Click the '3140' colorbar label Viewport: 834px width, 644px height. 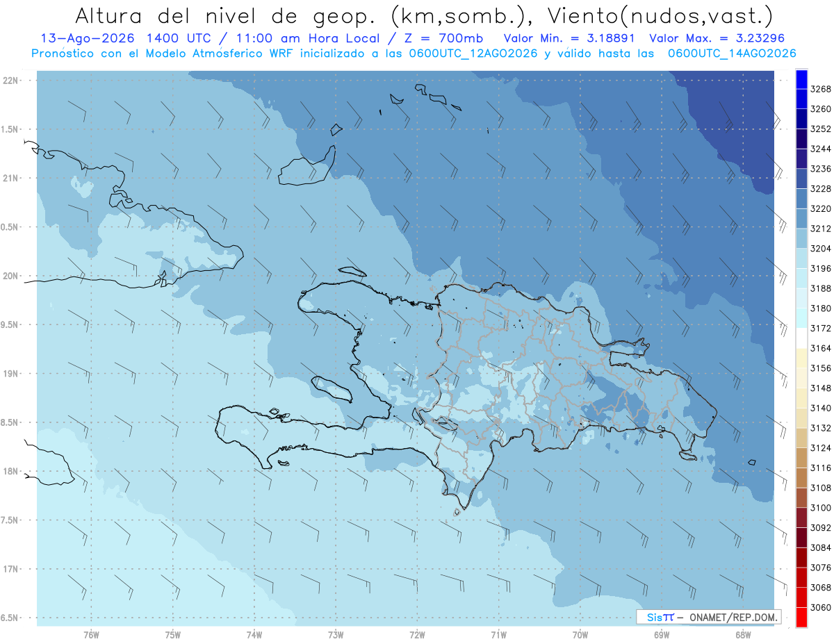point(821,408)
